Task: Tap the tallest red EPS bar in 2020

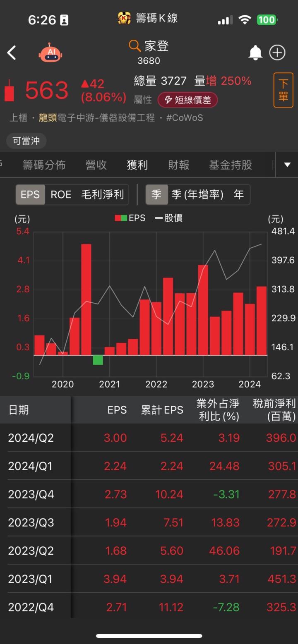Action: point(86,299)
